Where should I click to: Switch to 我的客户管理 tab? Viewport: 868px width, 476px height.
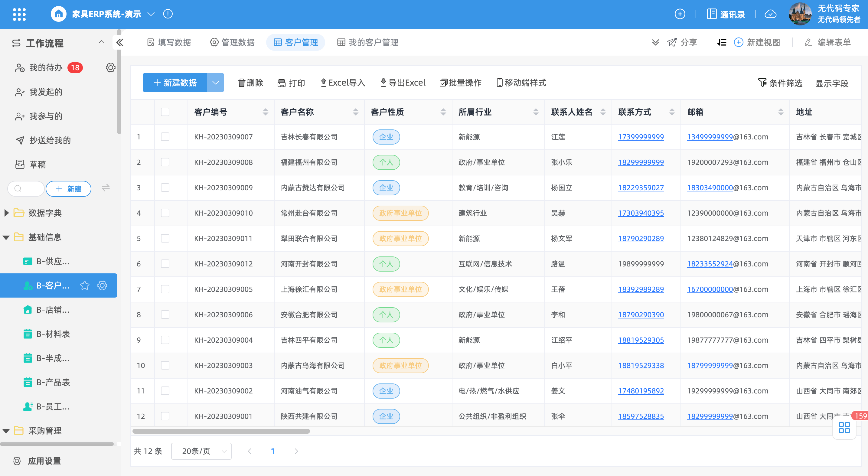tap(368, 42)
